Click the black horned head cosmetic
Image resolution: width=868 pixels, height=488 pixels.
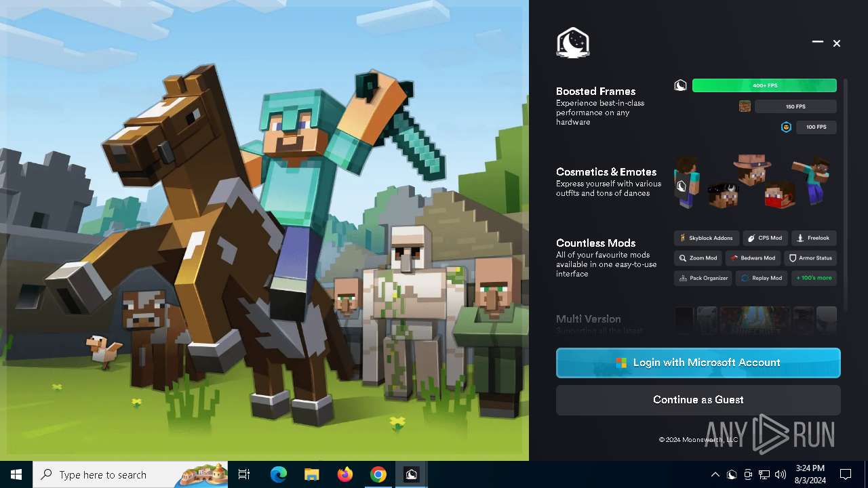point(724,195)
